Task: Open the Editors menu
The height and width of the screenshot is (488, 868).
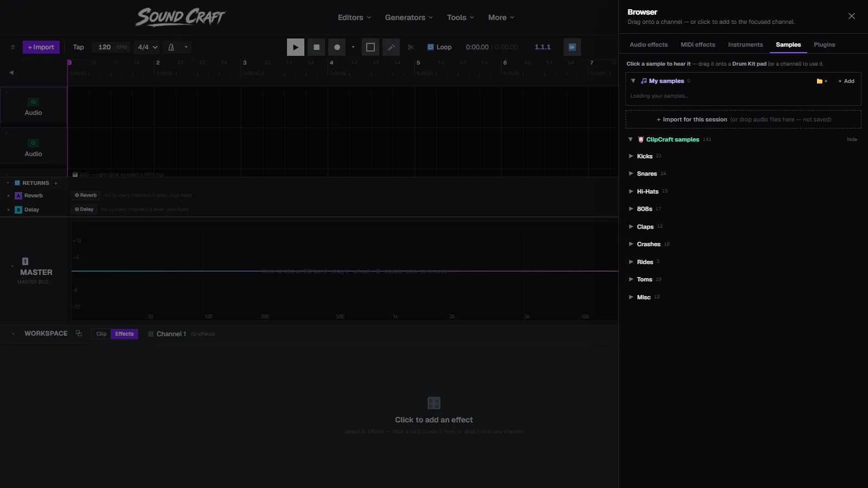Action: click(354, 17)
